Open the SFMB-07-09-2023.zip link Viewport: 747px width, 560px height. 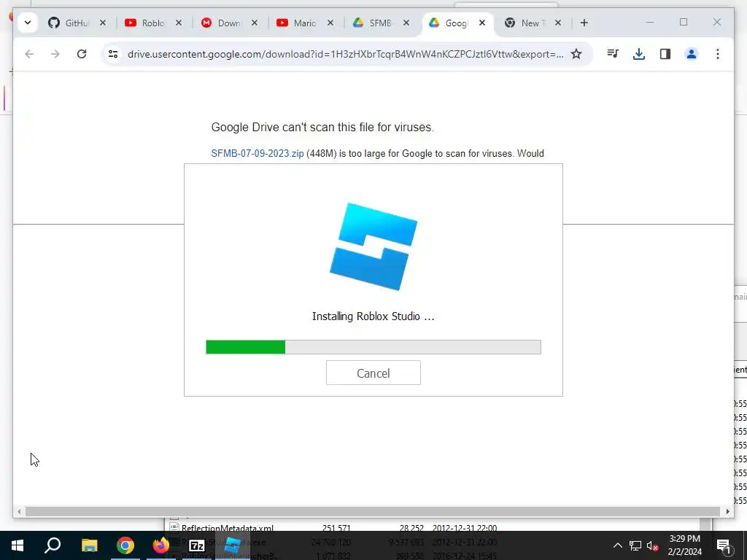pyautogui.click(x=258, y=153)
